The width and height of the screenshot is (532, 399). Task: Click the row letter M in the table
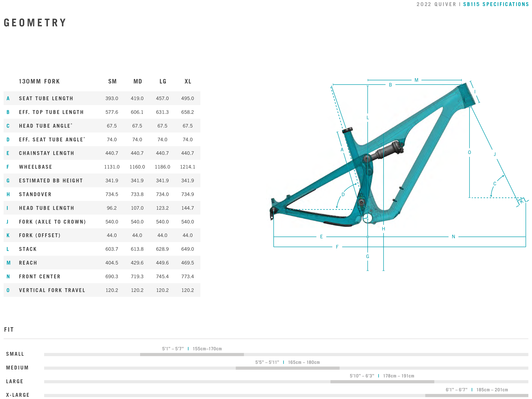(8, 263)
